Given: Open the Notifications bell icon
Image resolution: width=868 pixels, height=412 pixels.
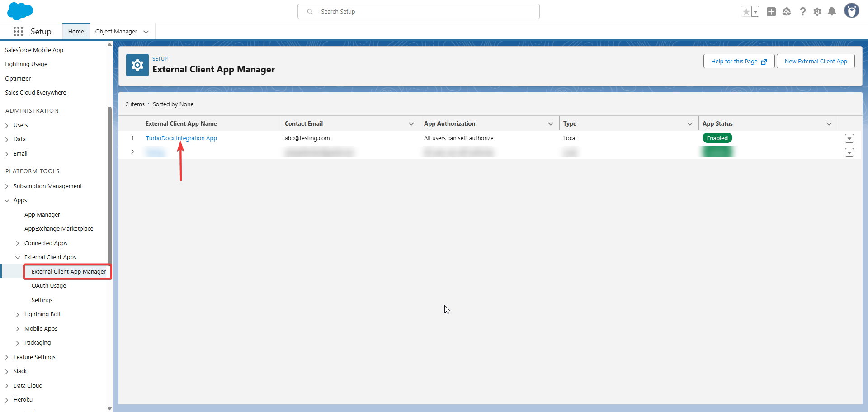Looking at the screenshot, I should click(832, 12).
